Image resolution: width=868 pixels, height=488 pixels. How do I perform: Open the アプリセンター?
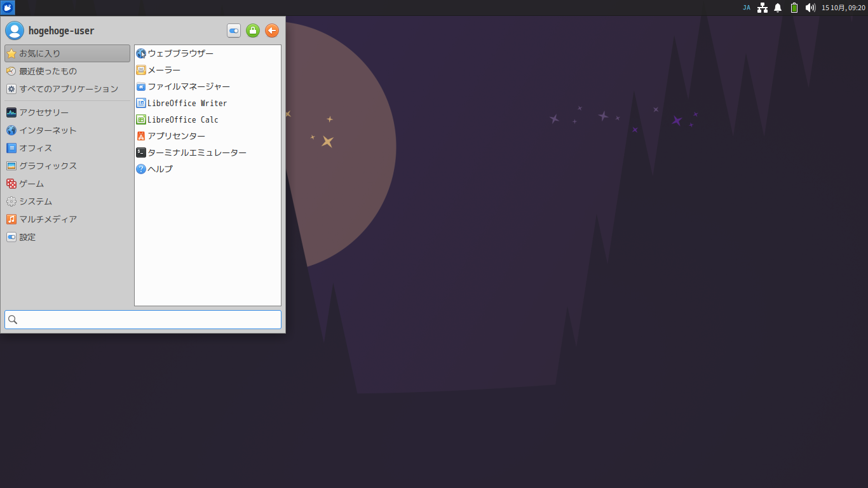175,136
